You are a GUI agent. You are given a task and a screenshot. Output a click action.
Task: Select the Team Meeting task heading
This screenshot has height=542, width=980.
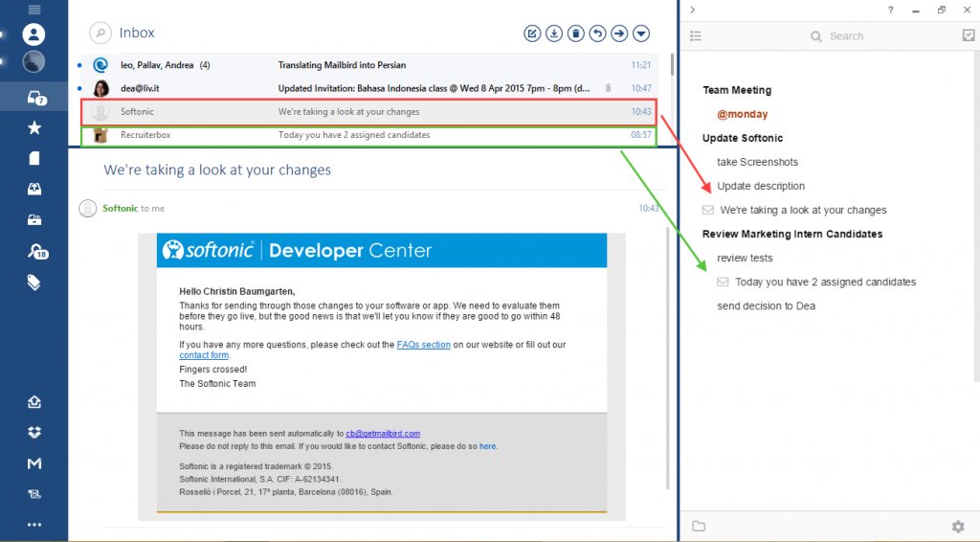click(x=737, y=90)
